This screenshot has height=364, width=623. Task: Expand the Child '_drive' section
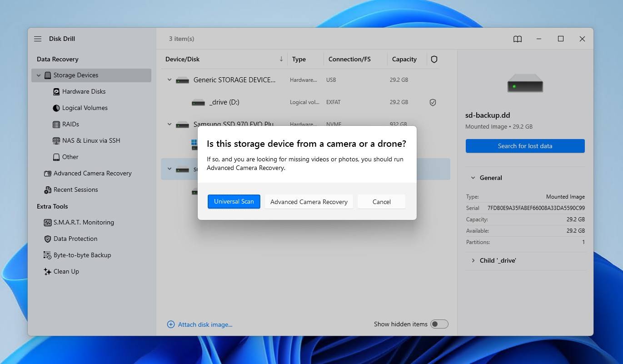coord(473,261)
